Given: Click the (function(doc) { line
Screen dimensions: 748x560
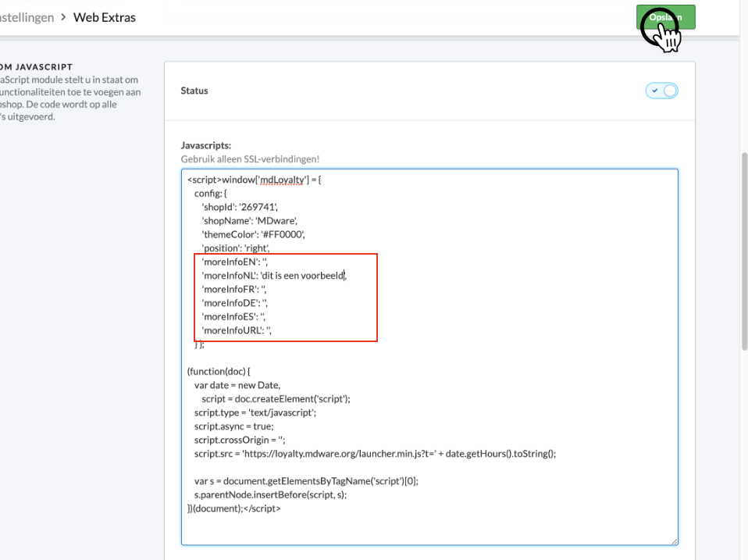Looking at the screenshot, I should coord(219,372).
